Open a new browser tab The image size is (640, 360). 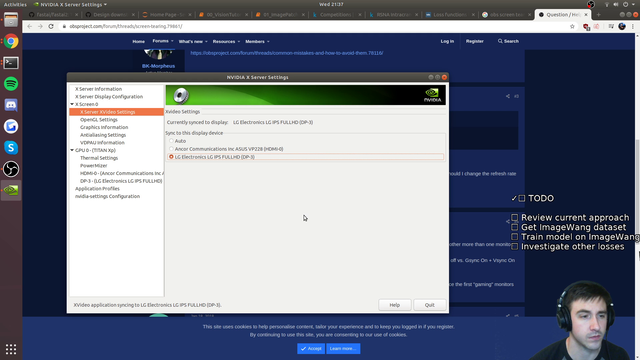tap(598, 14)
